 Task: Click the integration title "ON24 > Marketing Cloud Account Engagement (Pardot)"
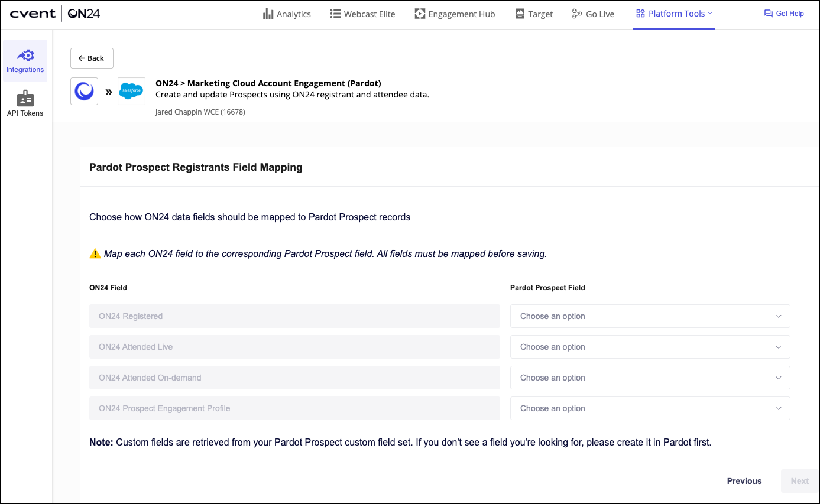point(268,83)
